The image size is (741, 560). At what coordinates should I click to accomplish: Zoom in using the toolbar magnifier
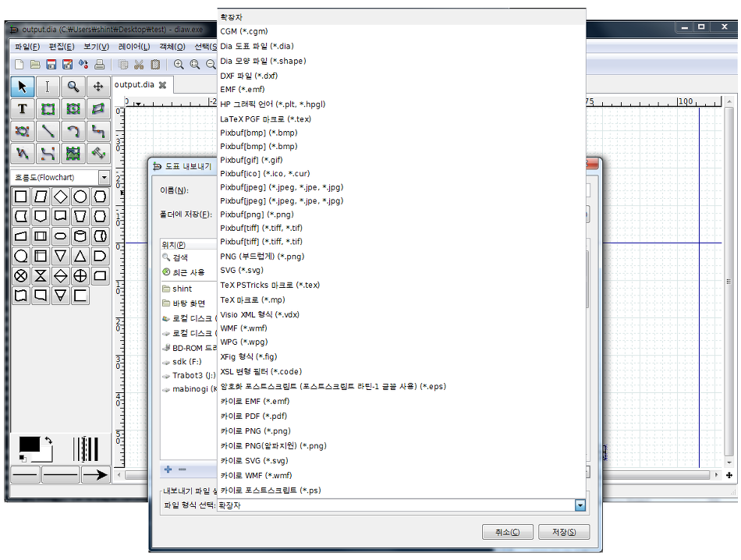point(179,64)
